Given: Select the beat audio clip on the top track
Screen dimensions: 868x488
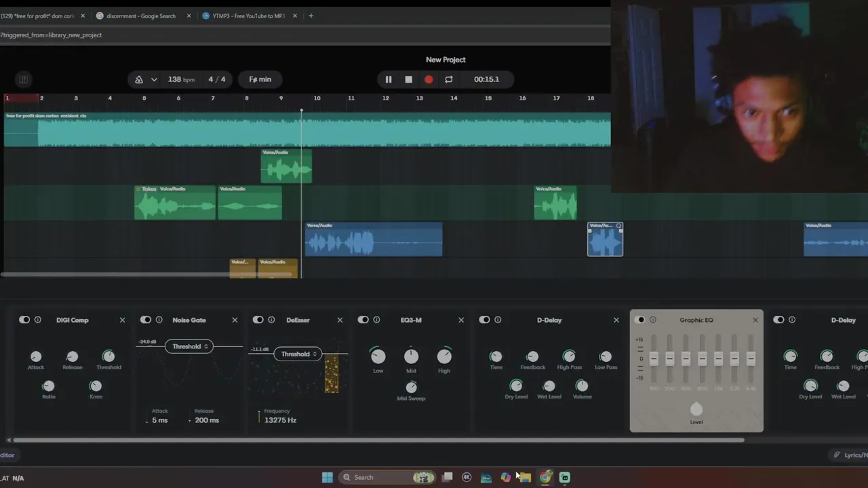Looking at the screenshot, I should click(x=307, y=129).
